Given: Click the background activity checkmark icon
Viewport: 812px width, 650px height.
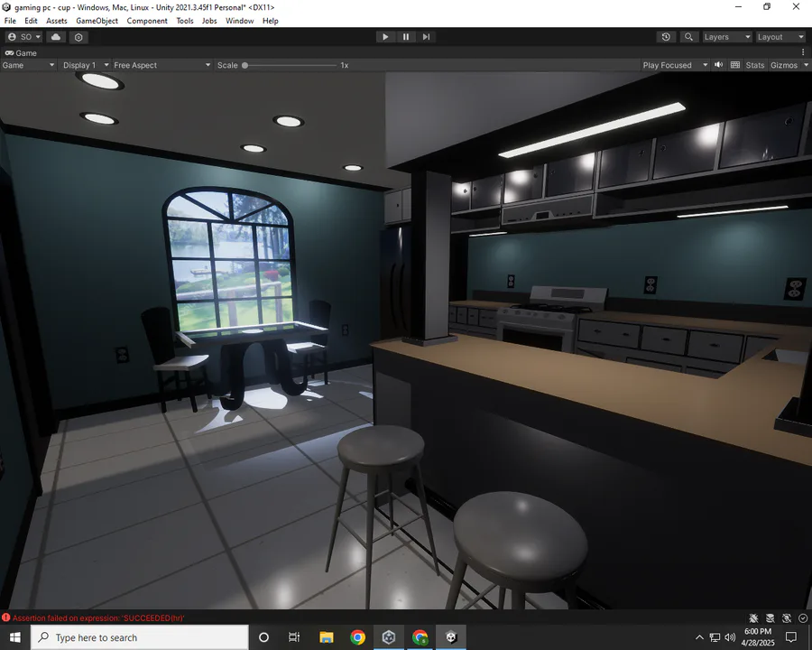Looking at the screenshot, I should point(803,617).
